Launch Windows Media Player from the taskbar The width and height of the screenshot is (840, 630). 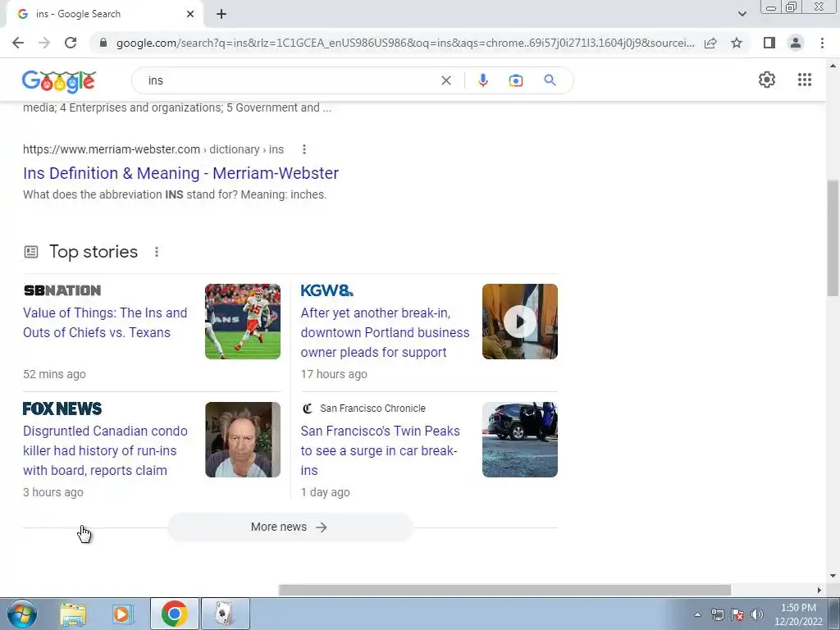pos(122,614)
